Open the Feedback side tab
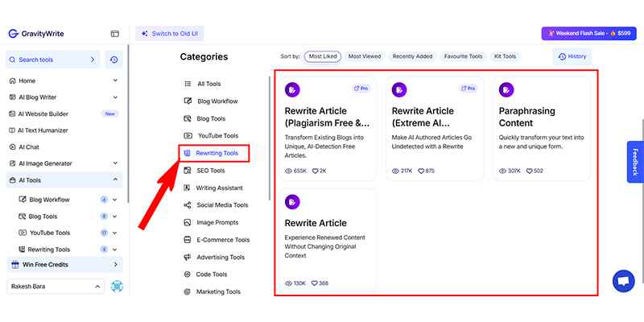Screen dimensions: 644x322 point(635,162)
